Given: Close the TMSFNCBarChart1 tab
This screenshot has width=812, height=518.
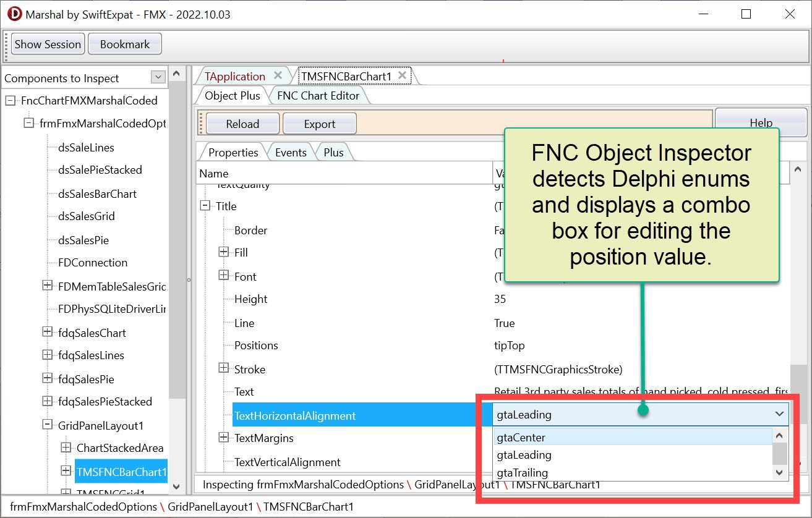Looking at the screenshot, I should click(x=403, y=75).
